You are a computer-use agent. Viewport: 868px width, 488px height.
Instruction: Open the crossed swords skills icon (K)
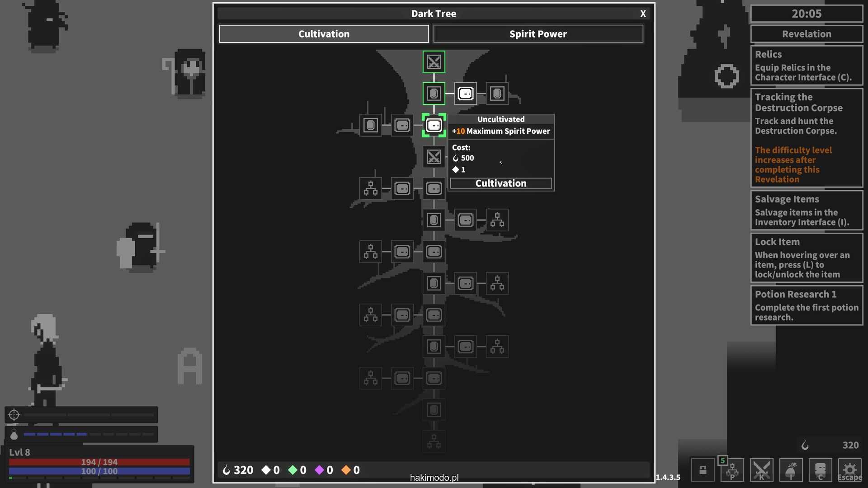(761, 470)
